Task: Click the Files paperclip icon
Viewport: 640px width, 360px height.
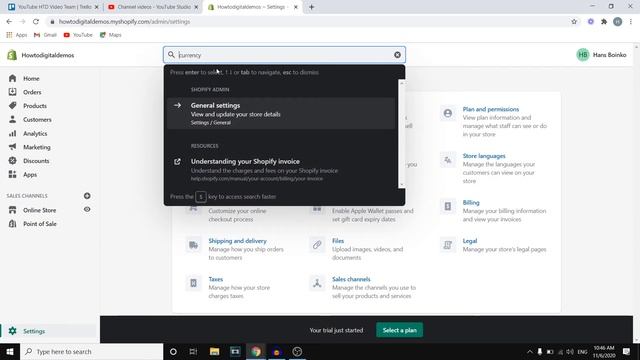Action: (x=317, y=245)
